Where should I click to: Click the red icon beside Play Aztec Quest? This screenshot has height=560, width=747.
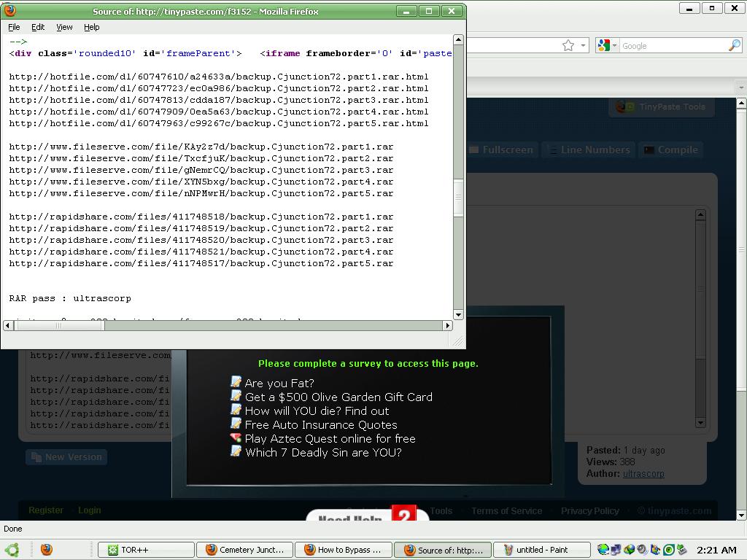pyautogui.click(x=236, y=437)
